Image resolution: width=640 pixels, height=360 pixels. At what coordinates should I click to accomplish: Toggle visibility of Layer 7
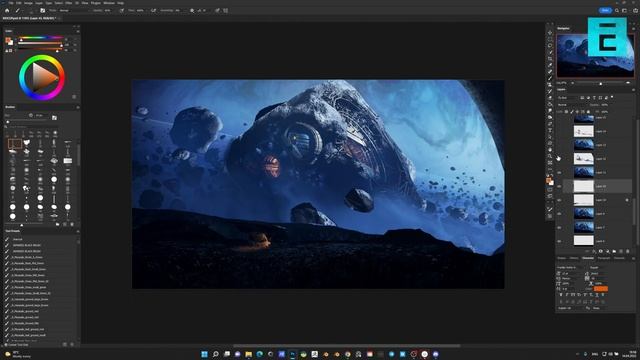click(x=559, y=228)
